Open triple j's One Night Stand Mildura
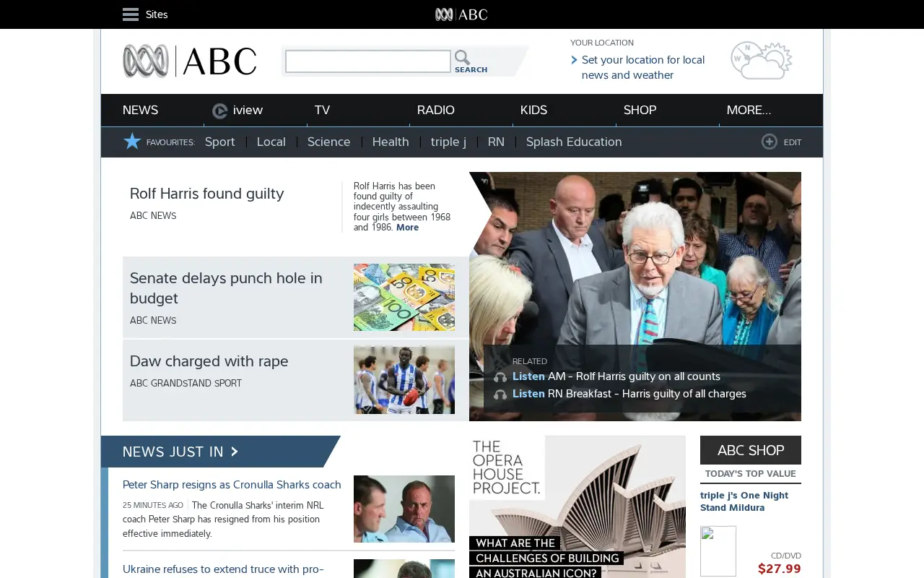The height and width of the screenshot is (578, 924). tap(744, 501)
